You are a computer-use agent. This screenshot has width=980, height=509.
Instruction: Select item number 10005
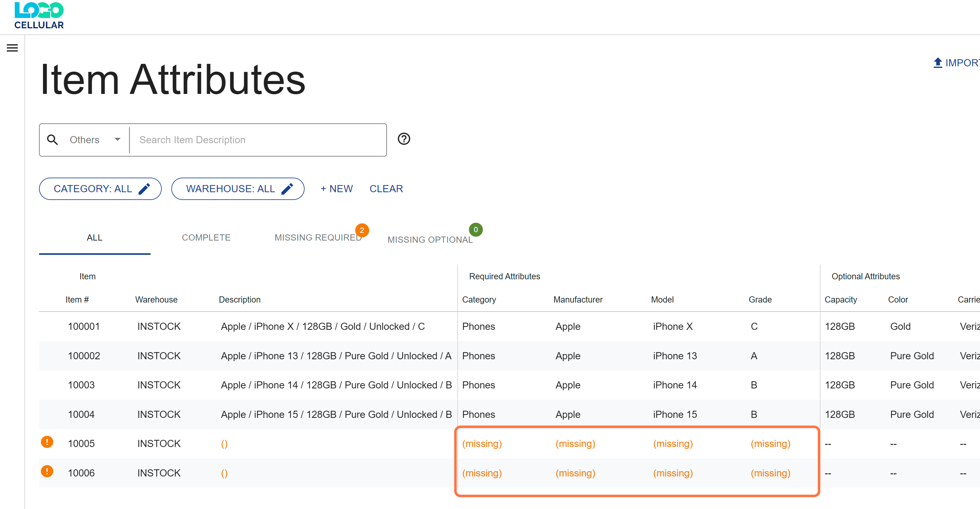(x=81, y=444)
